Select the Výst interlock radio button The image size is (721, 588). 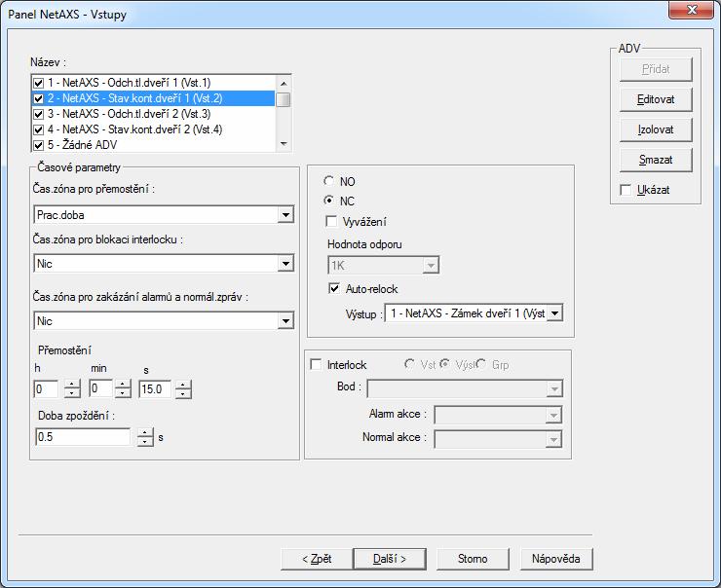pyautogui.click(x=444, y=364)
